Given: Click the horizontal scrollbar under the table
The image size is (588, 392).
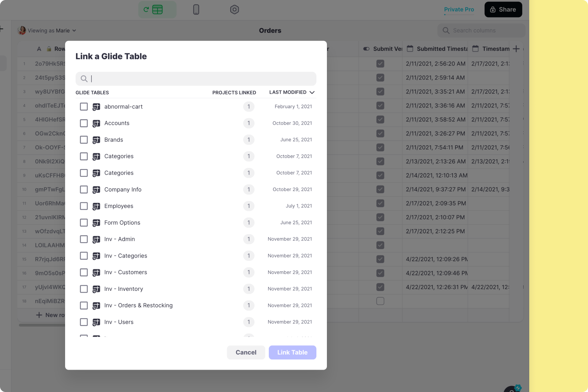Looking at the screenshot, I should [x=42, y=325].
